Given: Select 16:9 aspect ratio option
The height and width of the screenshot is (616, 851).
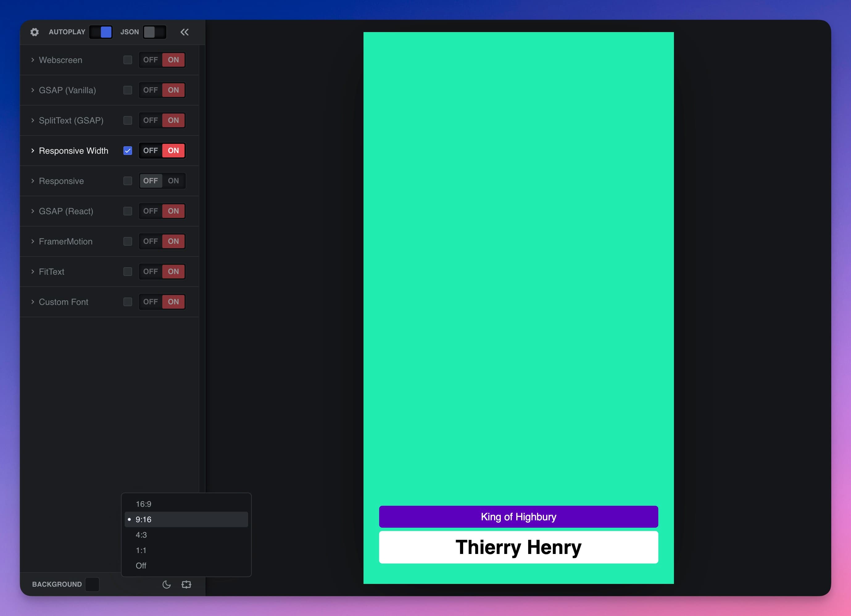Looking at the screenshot, I should [186, 504].
